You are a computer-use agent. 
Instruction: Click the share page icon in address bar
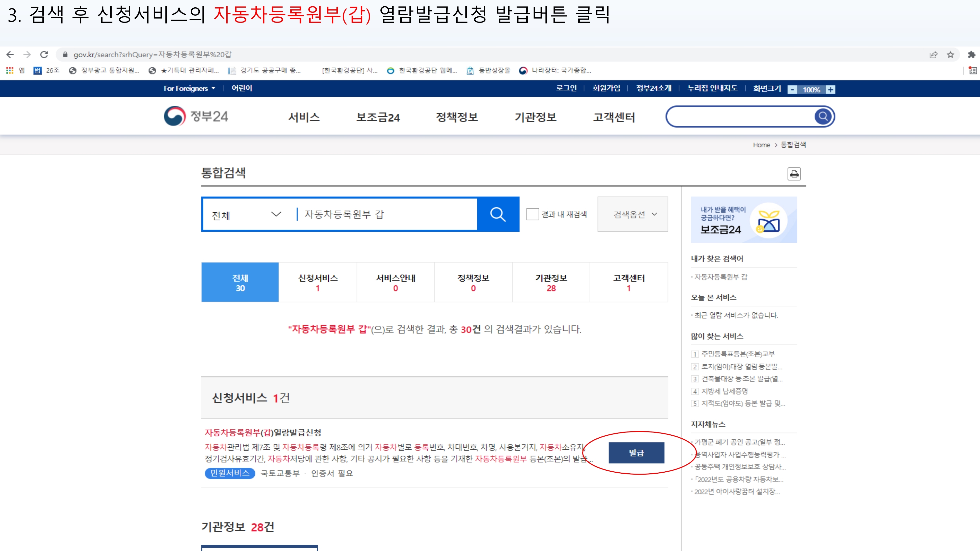pos(933,55)
